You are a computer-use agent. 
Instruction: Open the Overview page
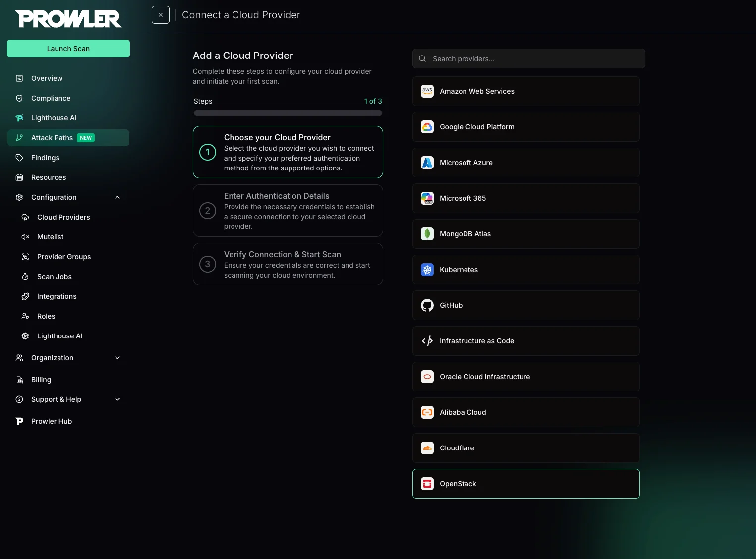pyautogui.click(x=68, y=78)
